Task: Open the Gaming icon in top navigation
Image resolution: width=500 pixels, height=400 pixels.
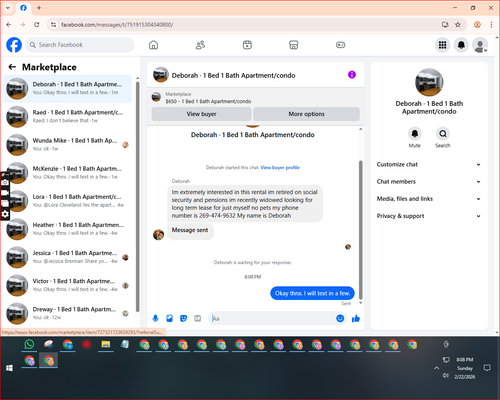Action: tap(340, 45)
